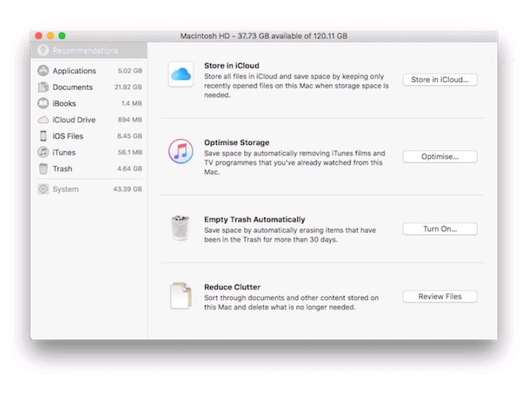
Task: Click the description under Reduce Clutter
Action: (x=291, y=302)
